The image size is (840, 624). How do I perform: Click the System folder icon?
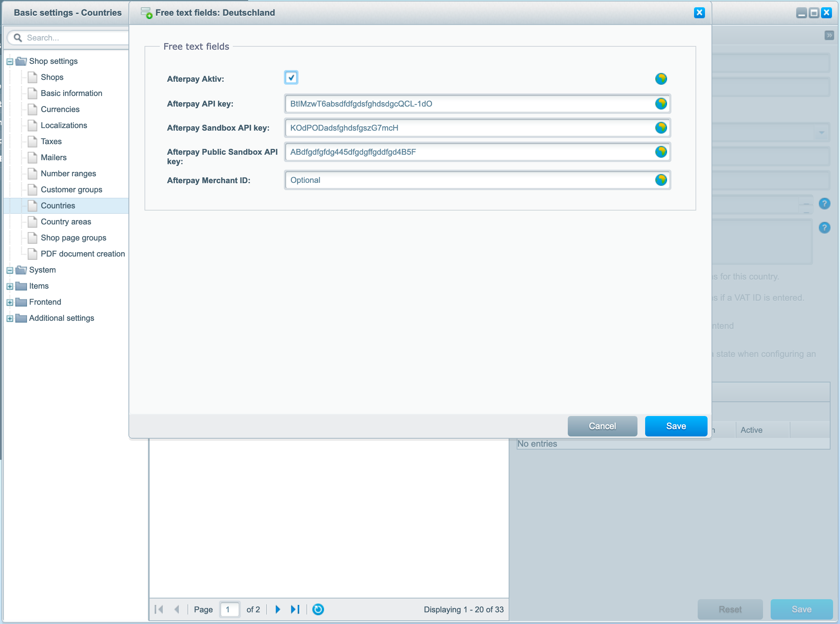[21, 270]
